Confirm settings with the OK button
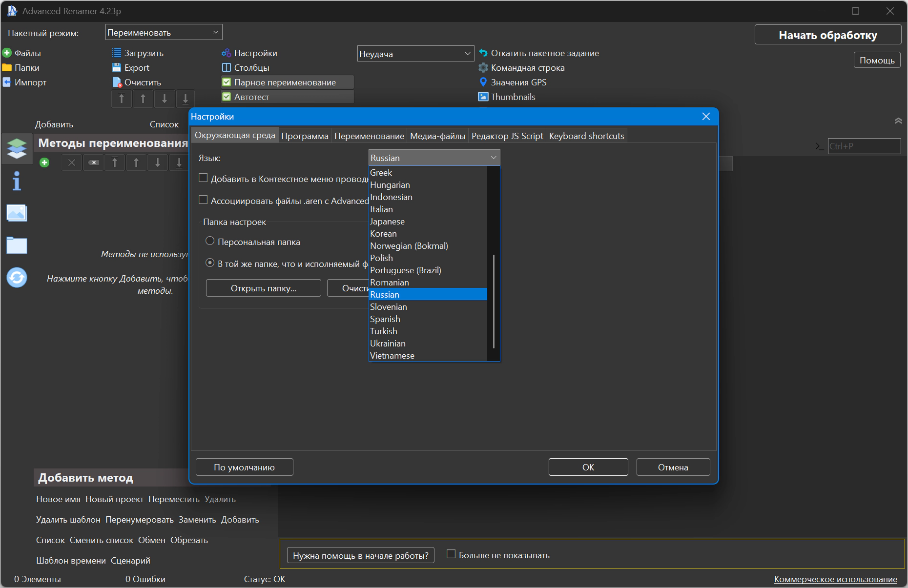 point(588,467)
